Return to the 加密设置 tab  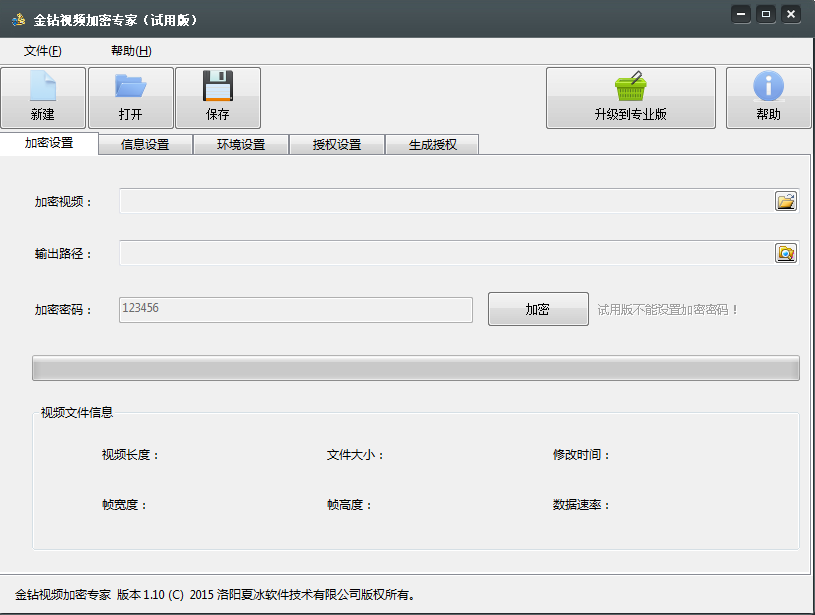coord(49,144)
